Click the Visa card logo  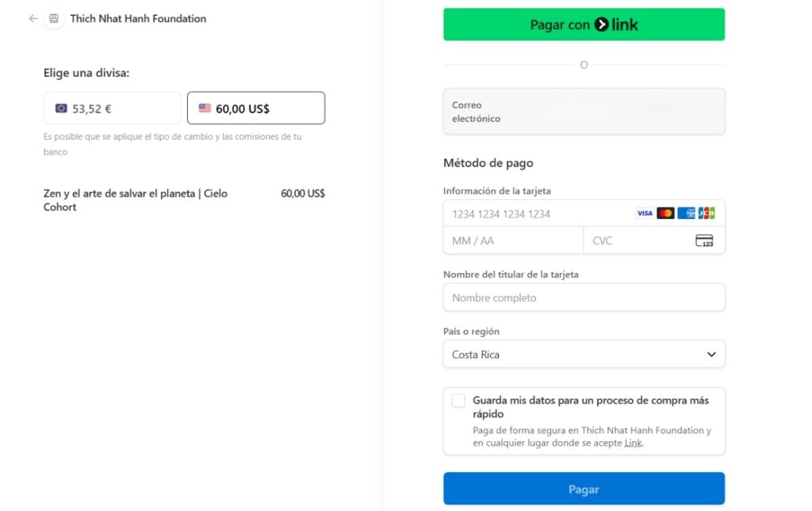pos(644,213)
